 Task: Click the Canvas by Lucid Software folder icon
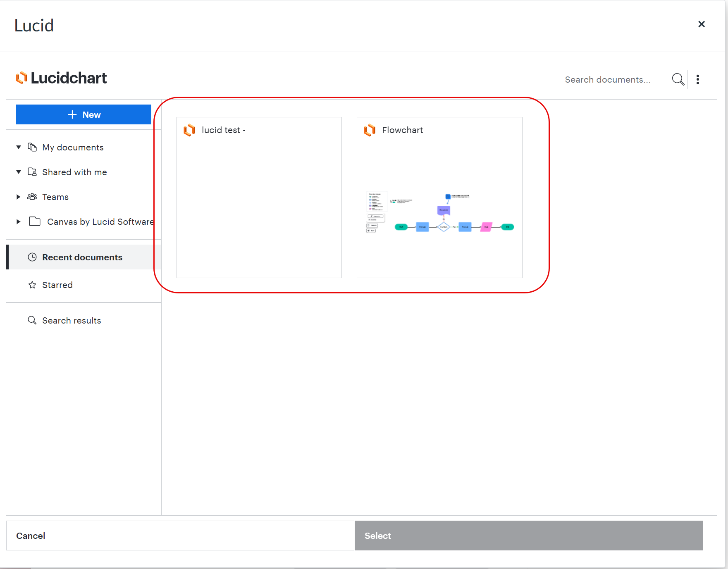(35, 221)
